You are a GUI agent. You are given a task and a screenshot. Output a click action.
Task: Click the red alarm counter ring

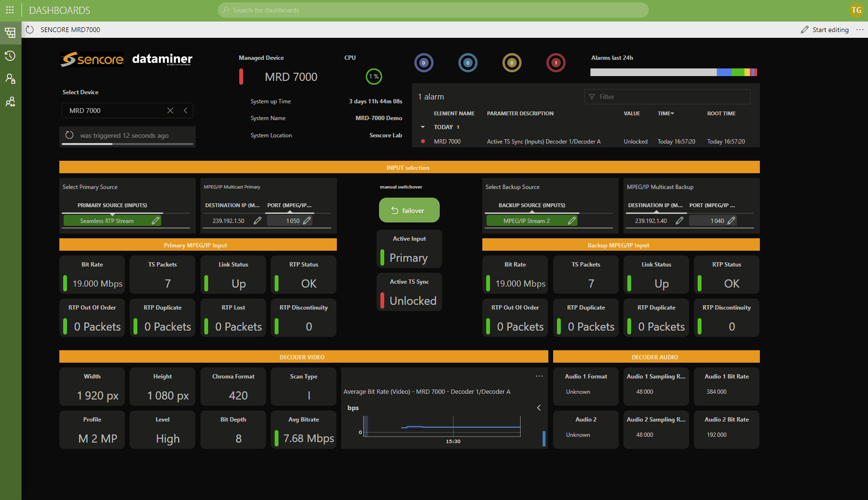coord(556,63)
